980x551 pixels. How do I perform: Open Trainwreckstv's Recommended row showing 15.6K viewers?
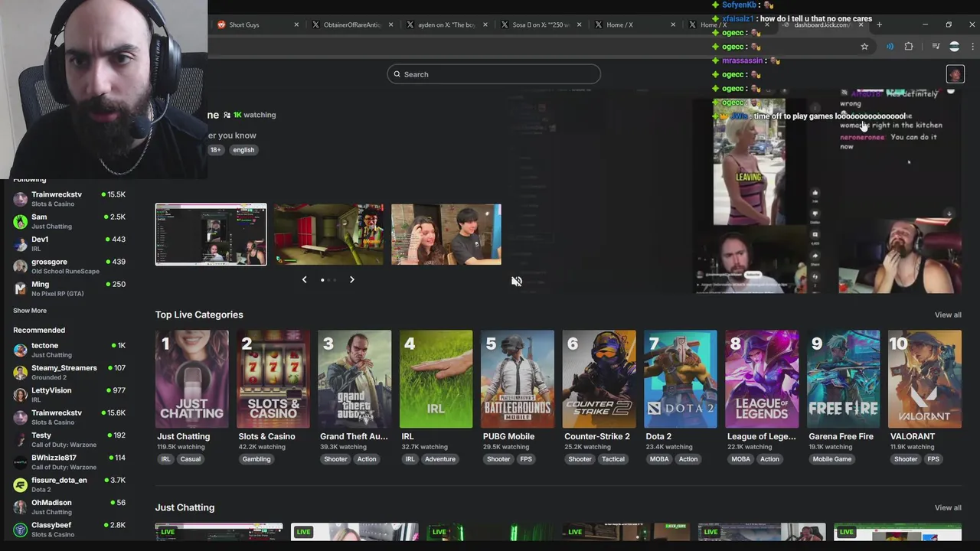click(x=69, y=417)
